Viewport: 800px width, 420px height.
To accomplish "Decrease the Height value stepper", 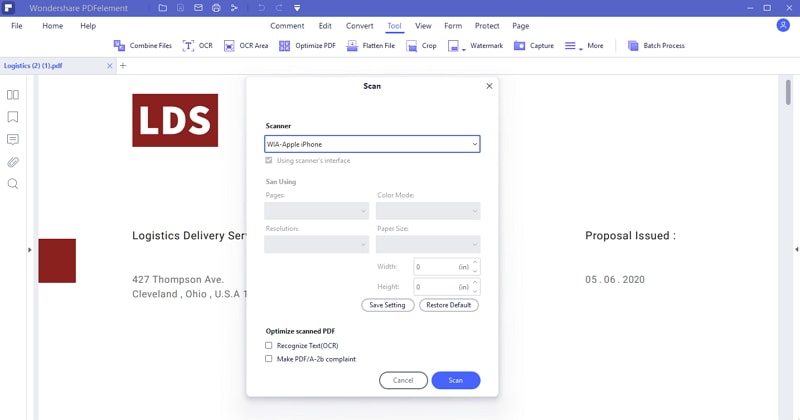I will tap(476, 291).
